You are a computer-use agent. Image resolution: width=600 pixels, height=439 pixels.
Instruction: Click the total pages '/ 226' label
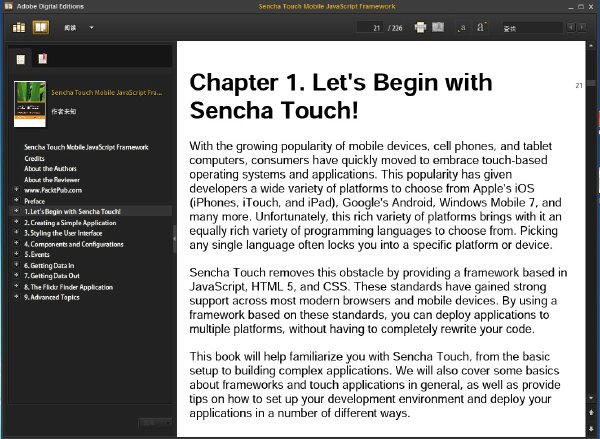tap(395, 28)
